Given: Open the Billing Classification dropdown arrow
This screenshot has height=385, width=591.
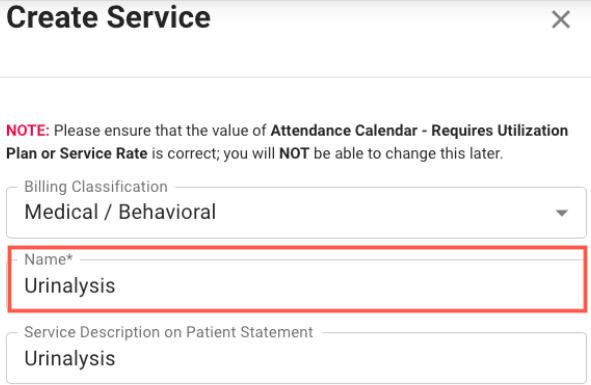Looking at the screenshot, I should [x=562, y=213].
